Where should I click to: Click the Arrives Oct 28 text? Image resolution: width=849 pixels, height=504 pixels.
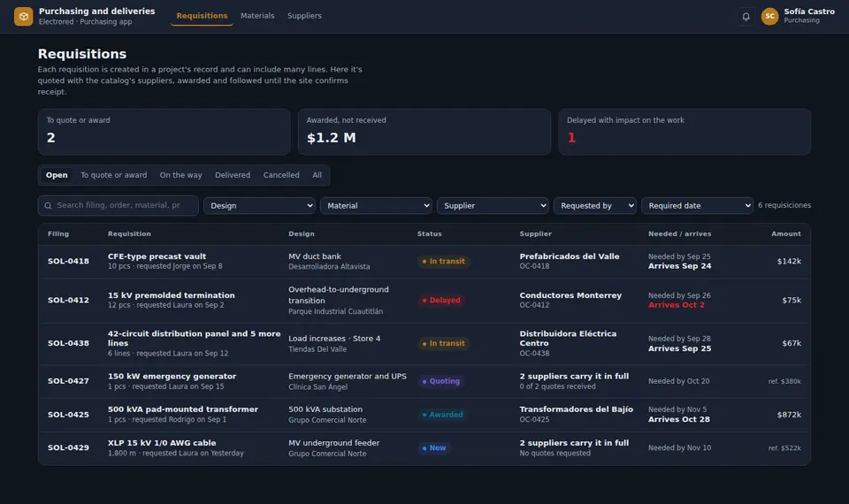pos(679,419)
